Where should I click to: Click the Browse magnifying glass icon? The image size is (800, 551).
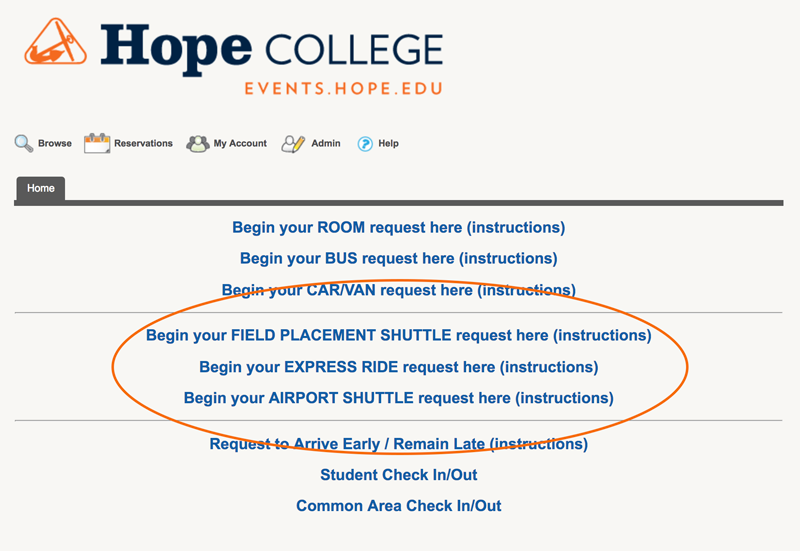coord(24,143)
